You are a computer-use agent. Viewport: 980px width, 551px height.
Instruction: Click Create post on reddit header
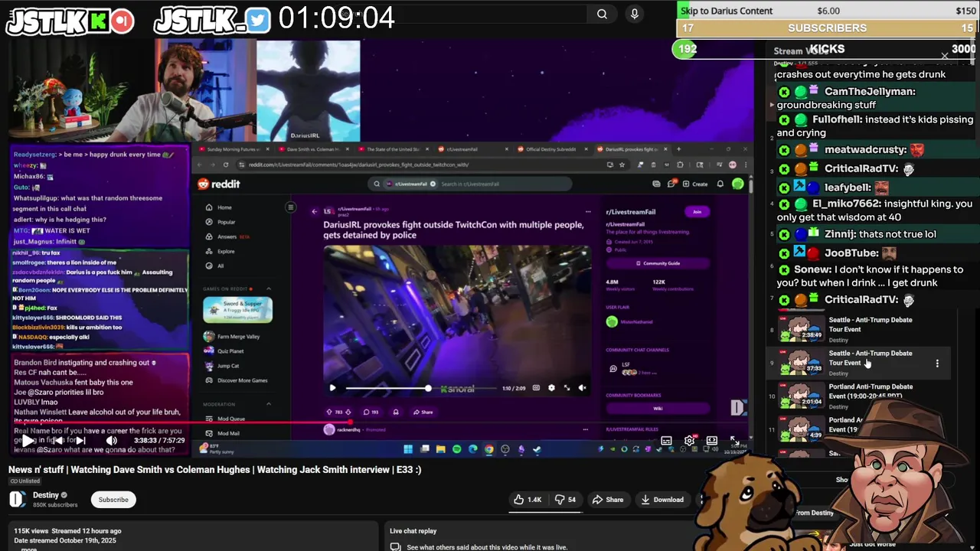695,184
